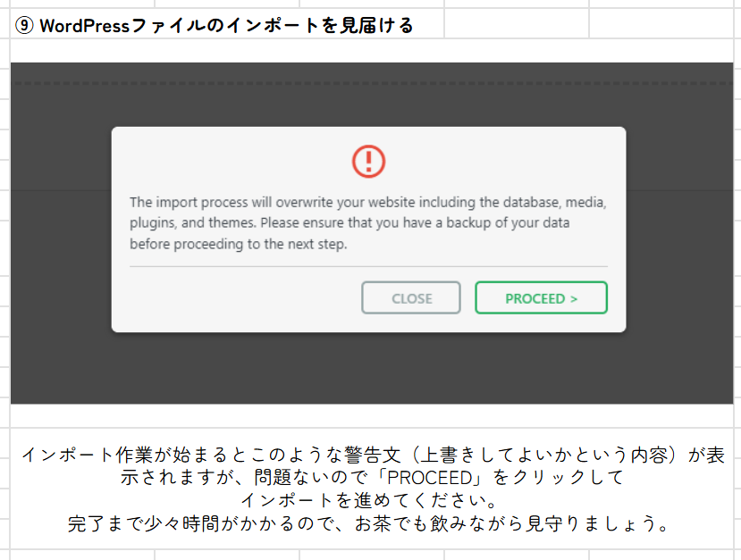The height and width of the screenshot is (560, 741).
Task: Confirm import by clicking PROCEED
Action: [x=541, y=297]
